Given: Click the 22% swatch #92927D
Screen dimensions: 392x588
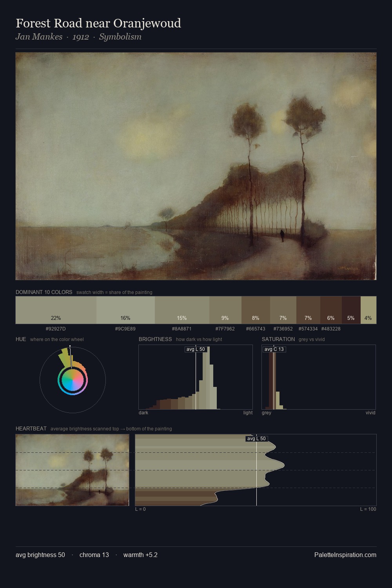Looking at the screenshot, I should (x=56, y=310).
